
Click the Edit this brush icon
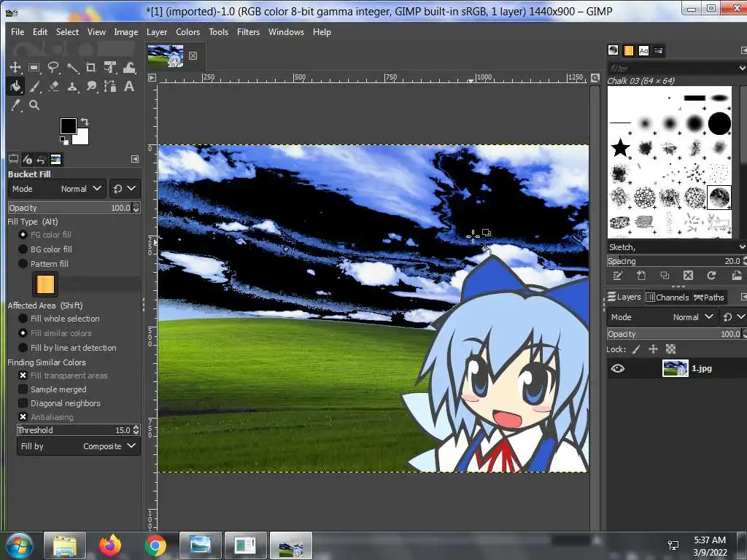(x=618, y=276)
